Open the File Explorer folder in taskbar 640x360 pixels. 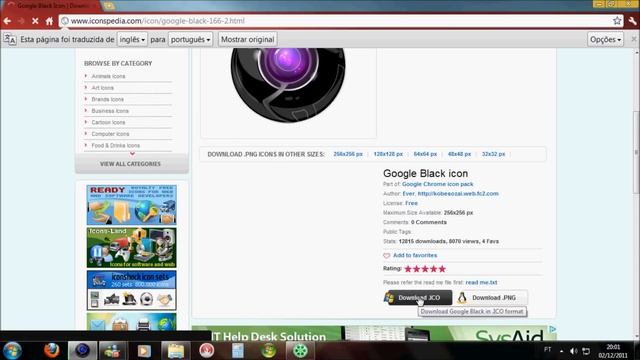tap(176, 351)
